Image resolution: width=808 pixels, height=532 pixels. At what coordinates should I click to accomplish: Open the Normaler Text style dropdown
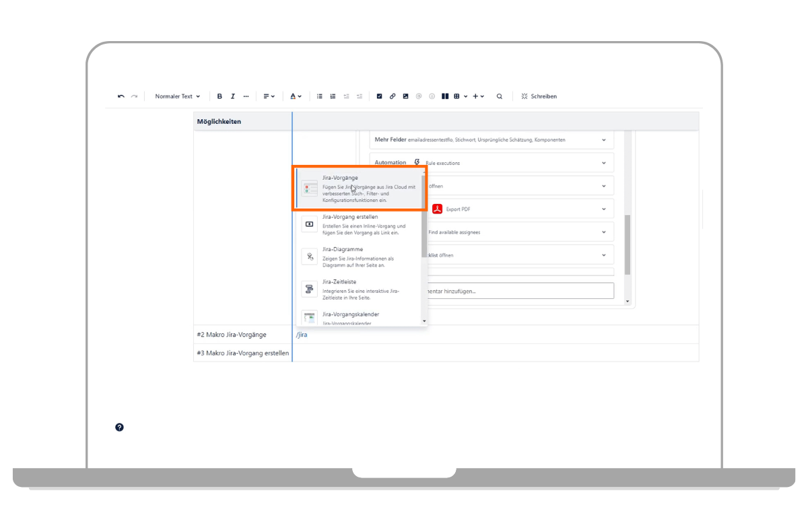point(177,96)
